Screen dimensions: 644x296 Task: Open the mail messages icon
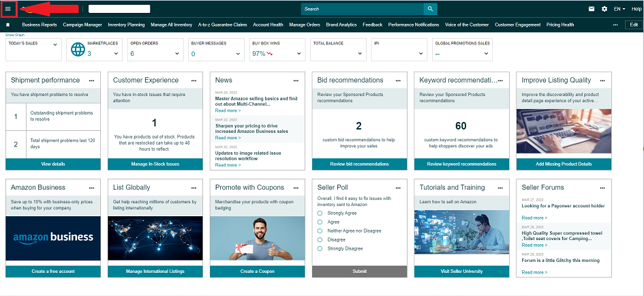tap(592, 9)
